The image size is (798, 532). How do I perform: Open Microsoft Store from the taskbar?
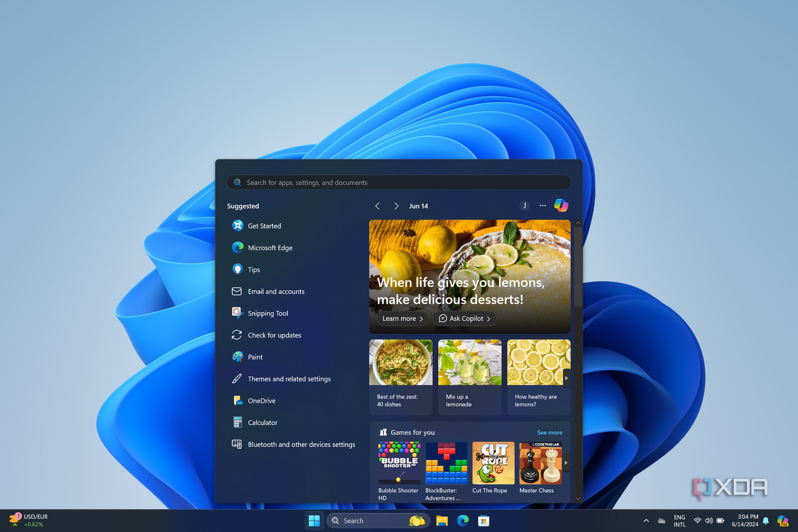(x=484, y=521)
